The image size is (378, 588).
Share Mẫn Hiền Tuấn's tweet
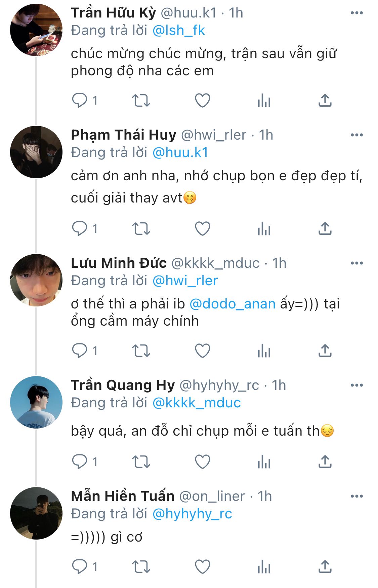point(325,566)
